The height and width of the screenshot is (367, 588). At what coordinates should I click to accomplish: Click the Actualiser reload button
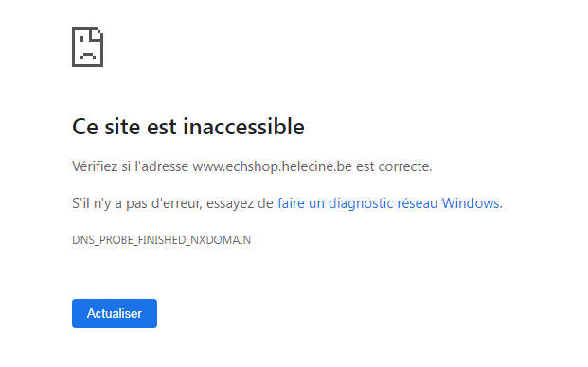(x=115, y=313)
